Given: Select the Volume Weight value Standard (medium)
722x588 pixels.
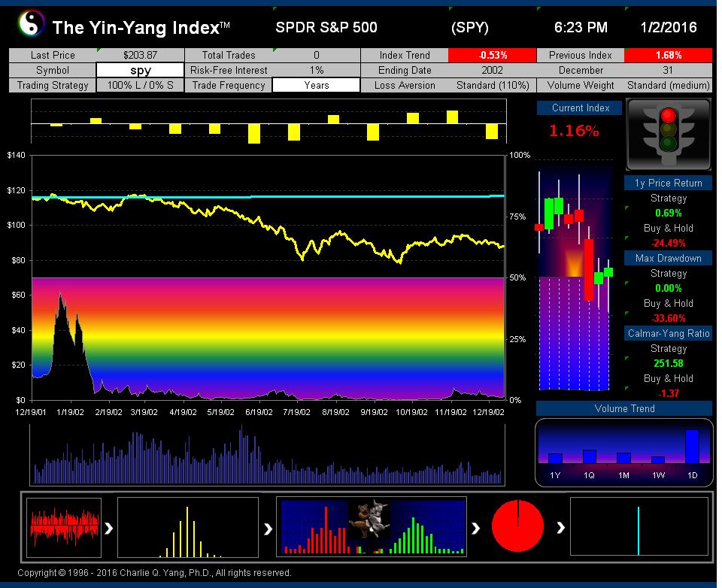Looking at the screenshot, I should tap(668, 85).
